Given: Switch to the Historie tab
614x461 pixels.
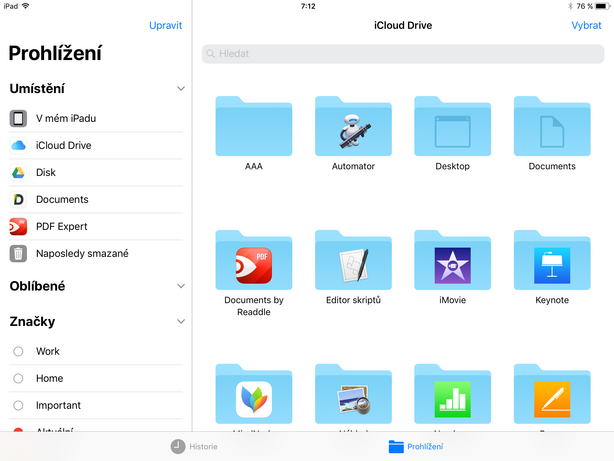Looking at the screenshot, I should pyautogui.click(x=194, y=447).
